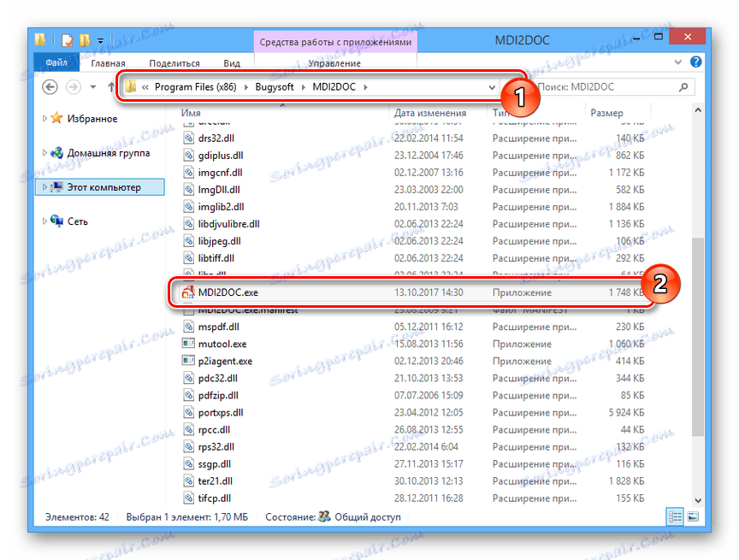The image size is (739, 560).
Task: Select the MDI2DOC.exe application icon
Action: [188, 292]
